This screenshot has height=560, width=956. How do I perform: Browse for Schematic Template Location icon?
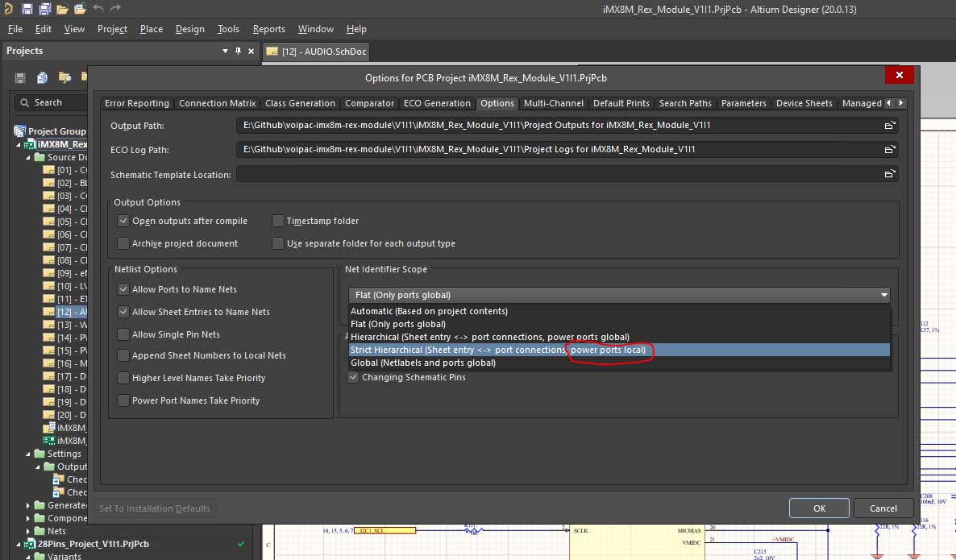coord(889,175)
